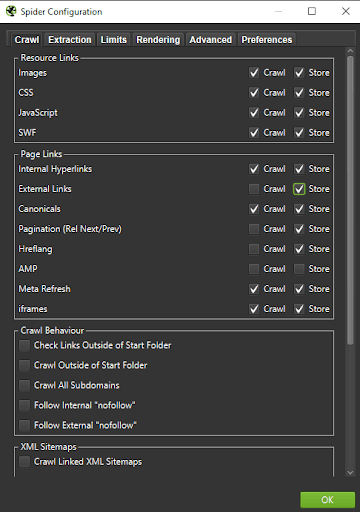Enable Follow External "nofollow"
Screen dimensions: 360x512
(24, 425)
